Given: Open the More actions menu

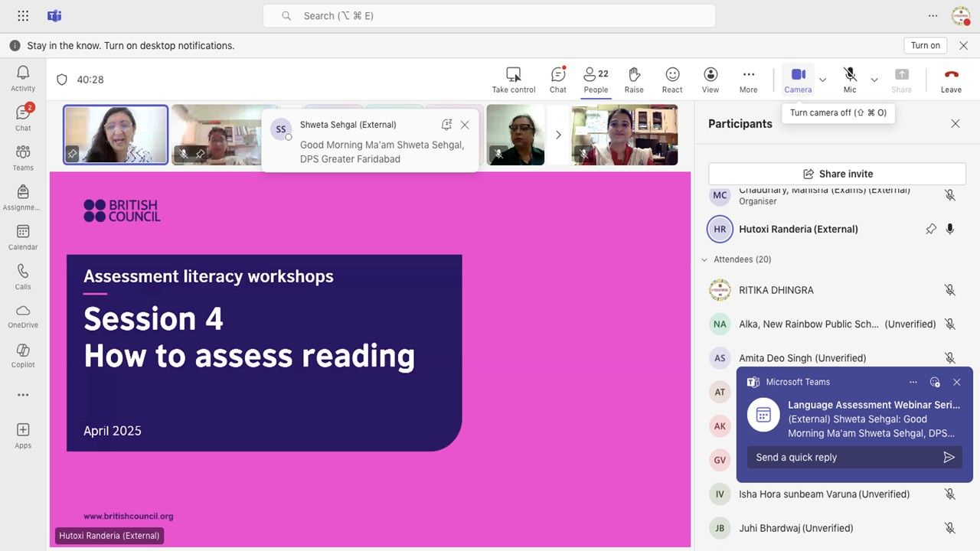Looking at the screenshot, I should coord(748,80).
